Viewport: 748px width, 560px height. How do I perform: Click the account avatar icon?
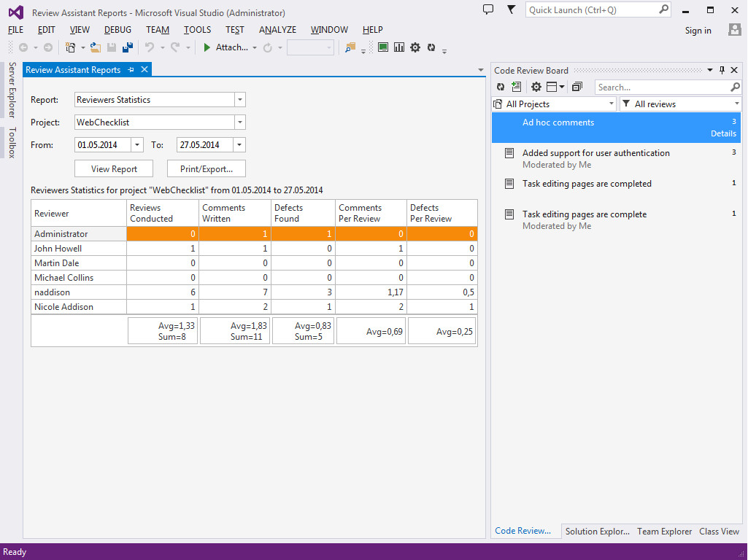[x=735, y=30]
